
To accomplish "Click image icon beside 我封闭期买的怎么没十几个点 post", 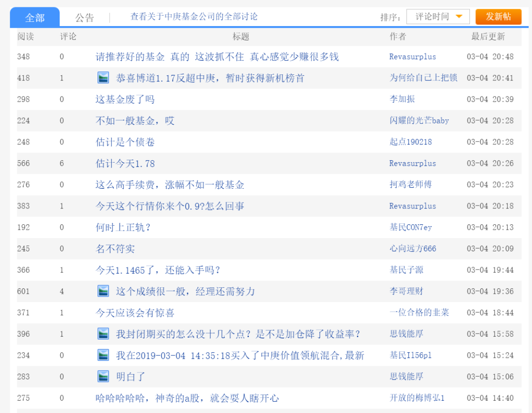I will pos(103,334).
